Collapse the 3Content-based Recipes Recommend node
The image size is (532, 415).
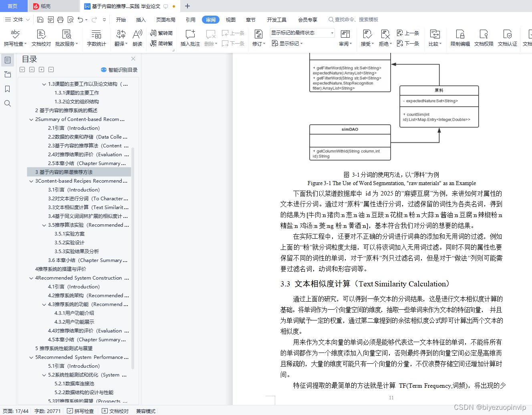pos(31,181)
